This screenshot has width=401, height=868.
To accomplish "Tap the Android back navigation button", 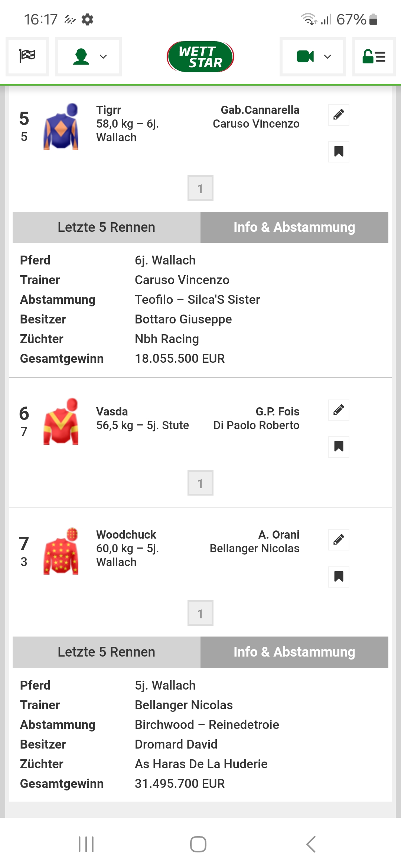I will point(311,844).
